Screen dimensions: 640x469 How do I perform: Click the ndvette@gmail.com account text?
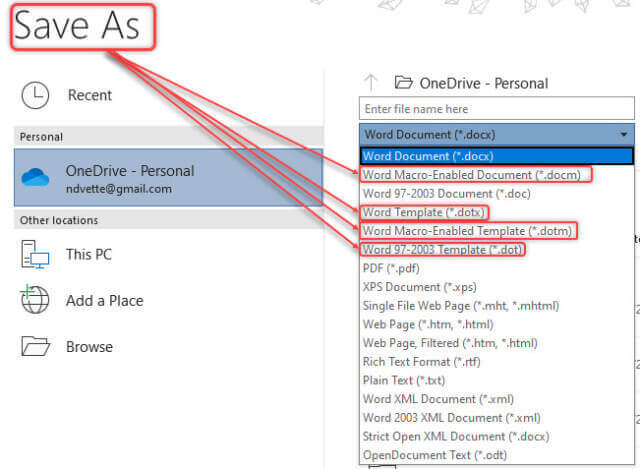point(118,189)
